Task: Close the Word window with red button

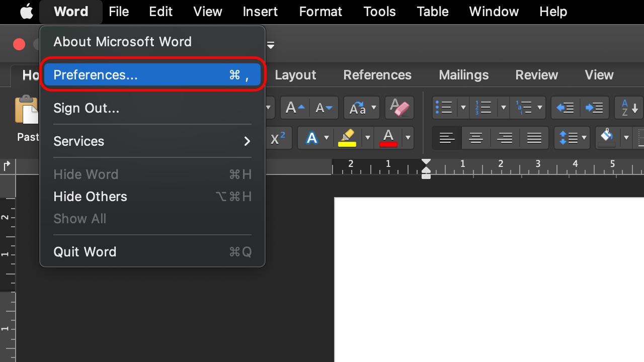Action: point(19,45)
